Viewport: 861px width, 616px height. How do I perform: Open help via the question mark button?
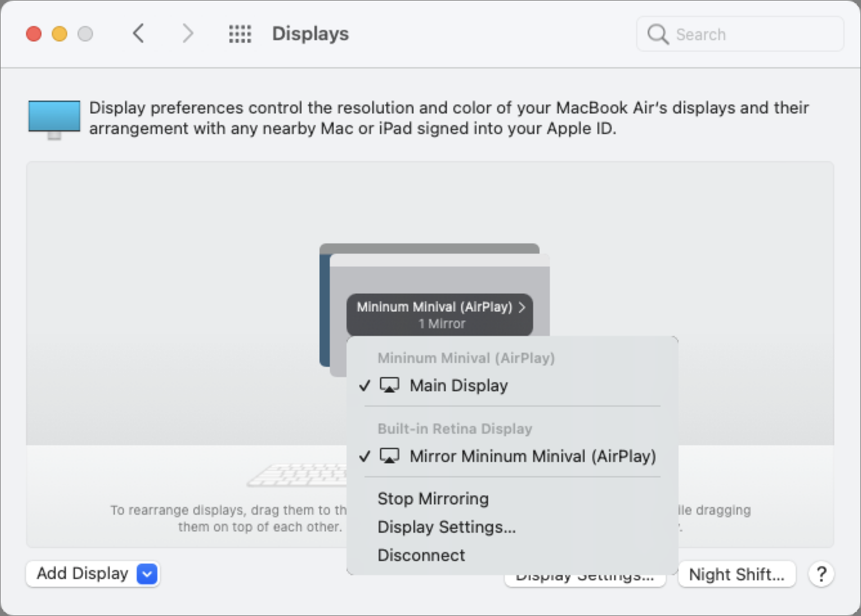[822, 574]
